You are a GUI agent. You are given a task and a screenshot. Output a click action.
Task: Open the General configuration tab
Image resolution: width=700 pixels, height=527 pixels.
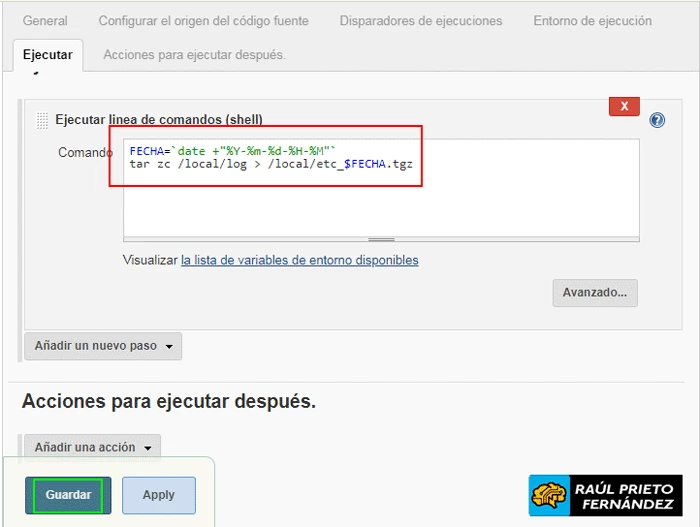[45, 21]
